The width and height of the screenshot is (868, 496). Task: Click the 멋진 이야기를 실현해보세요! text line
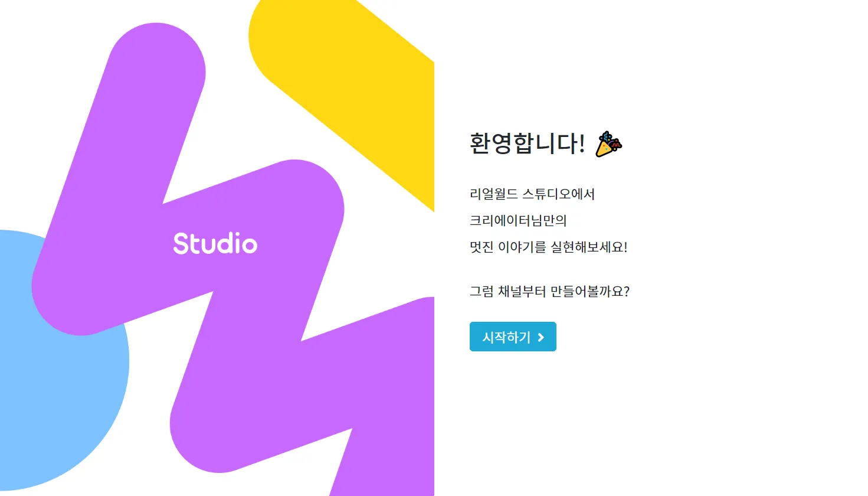tap(549, 247)
